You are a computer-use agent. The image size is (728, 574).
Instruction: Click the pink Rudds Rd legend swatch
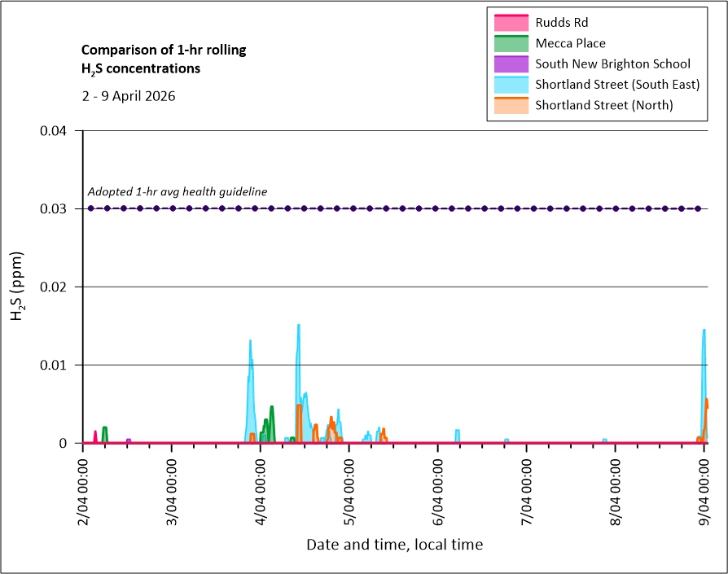pos(511,23)
